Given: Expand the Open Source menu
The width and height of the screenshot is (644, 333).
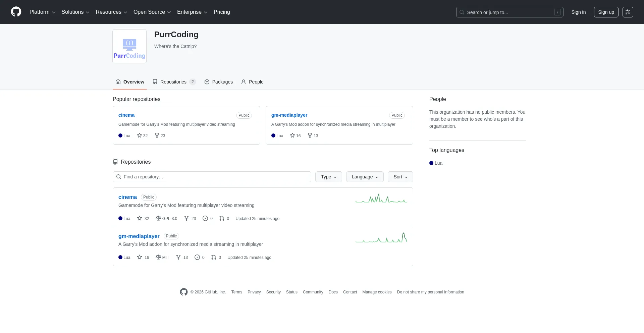Looking at the screenshot, I should click(152, 12).
